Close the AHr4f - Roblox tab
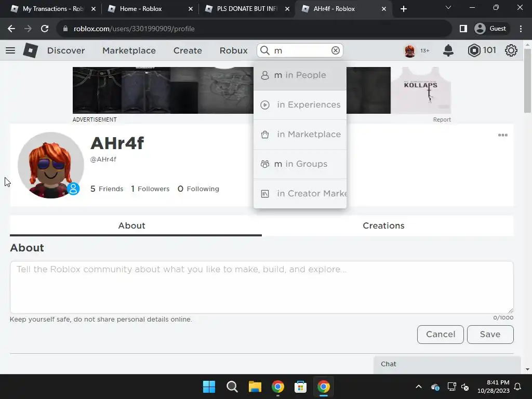 pos(384,9)
